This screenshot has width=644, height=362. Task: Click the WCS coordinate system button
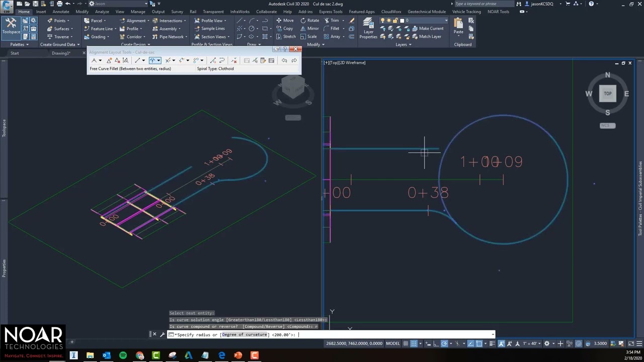(x=607, y=126)
